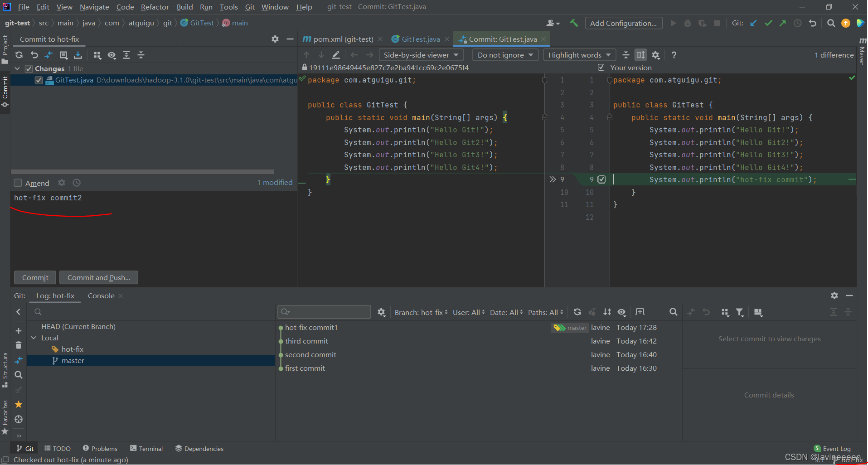Viewport: 868px width, 465px height.
Task: Go to next difference arrow
Action: 321,55
